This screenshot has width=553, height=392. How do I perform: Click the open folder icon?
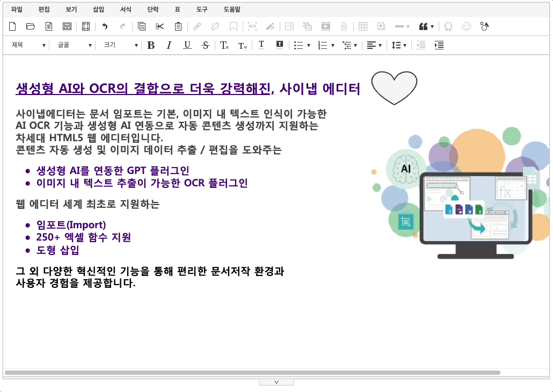pos(31,26)
